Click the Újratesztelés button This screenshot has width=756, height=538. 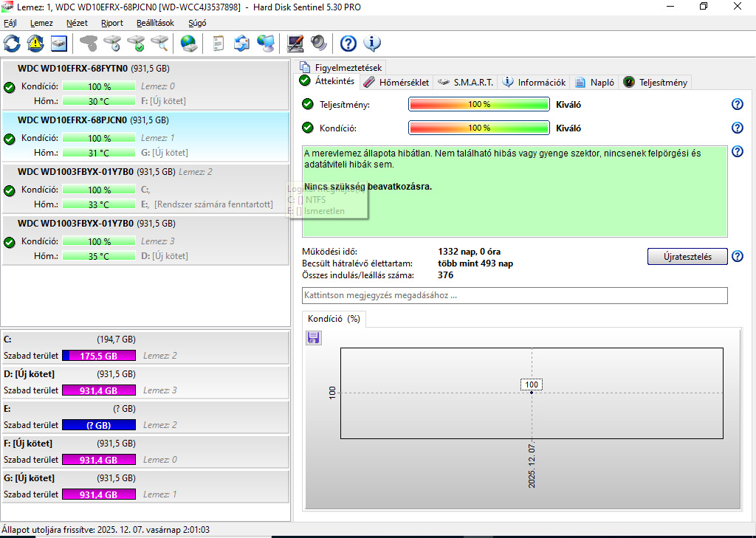point(687,257)
